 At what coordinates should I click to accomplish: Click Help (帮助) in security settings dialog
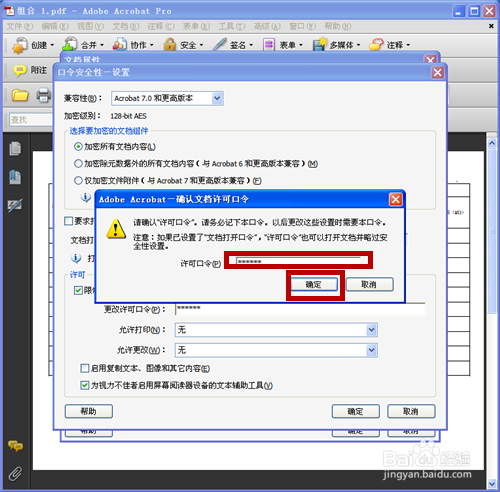pyautogui.click(x=89, y=411)
